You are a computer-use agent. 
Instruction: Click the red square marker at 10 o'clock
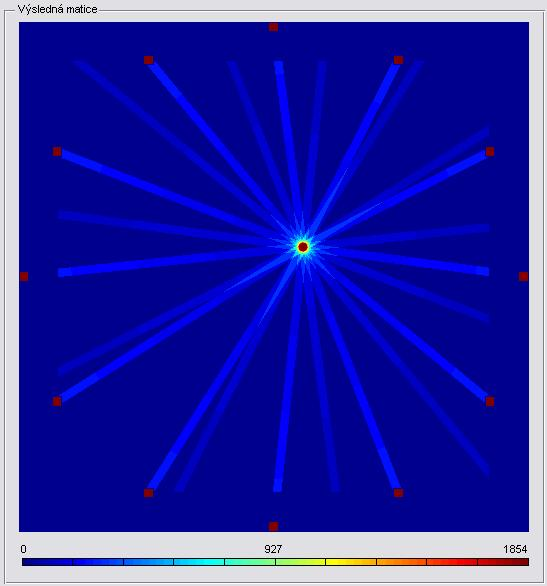point(57,151)
